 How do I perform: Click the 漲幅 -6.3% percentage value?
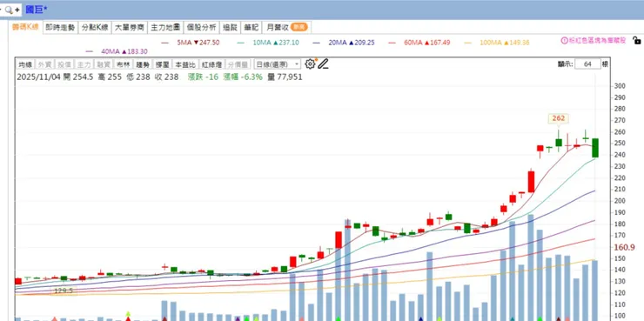point(243,77)
